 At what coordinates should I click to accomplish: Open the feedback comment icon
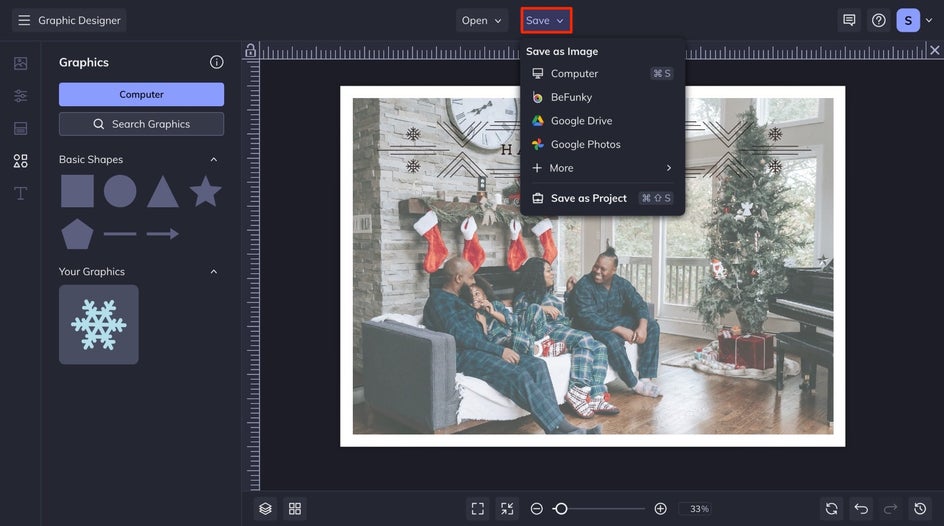(x=849, y=20)
